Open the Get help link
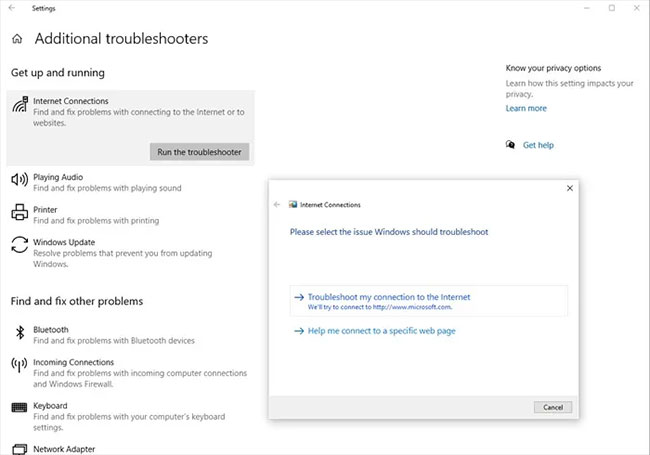The width and height of the screenshot is (650, 455). (x=538, y=145)
